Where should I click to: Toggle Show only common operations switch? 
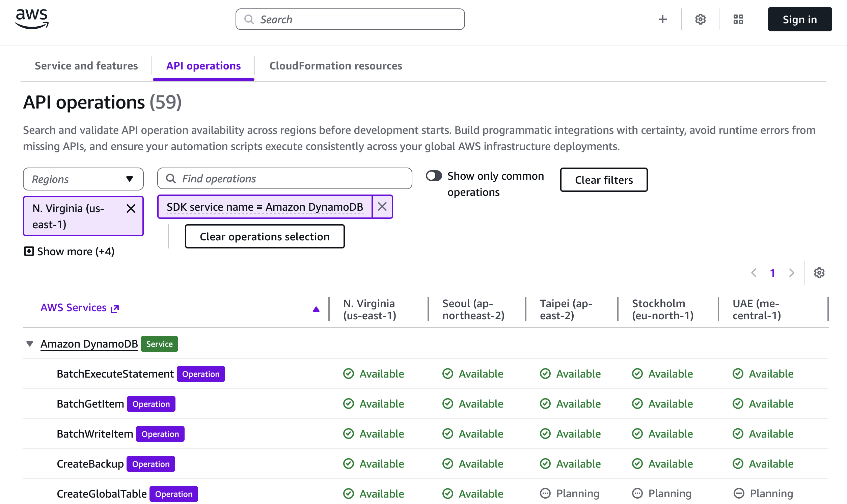(434, 176)
